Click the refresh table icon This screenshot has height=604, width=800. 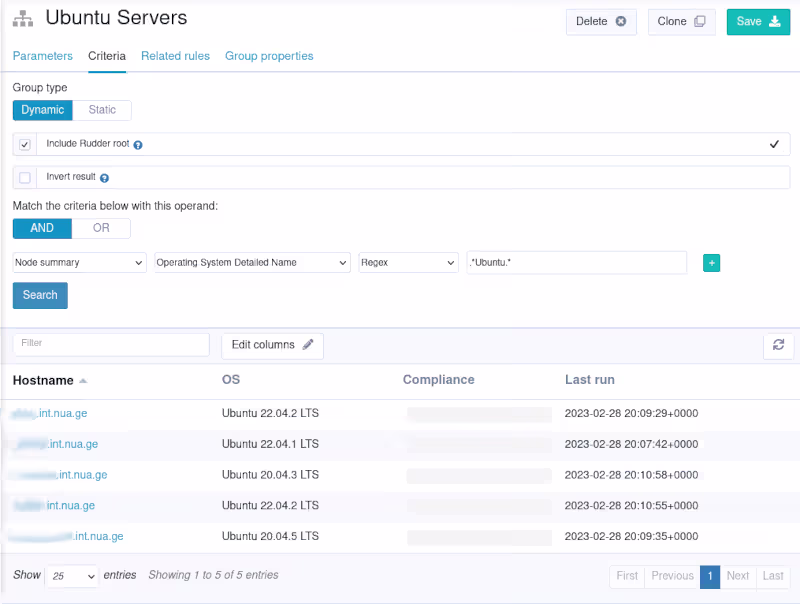(778, 345)
